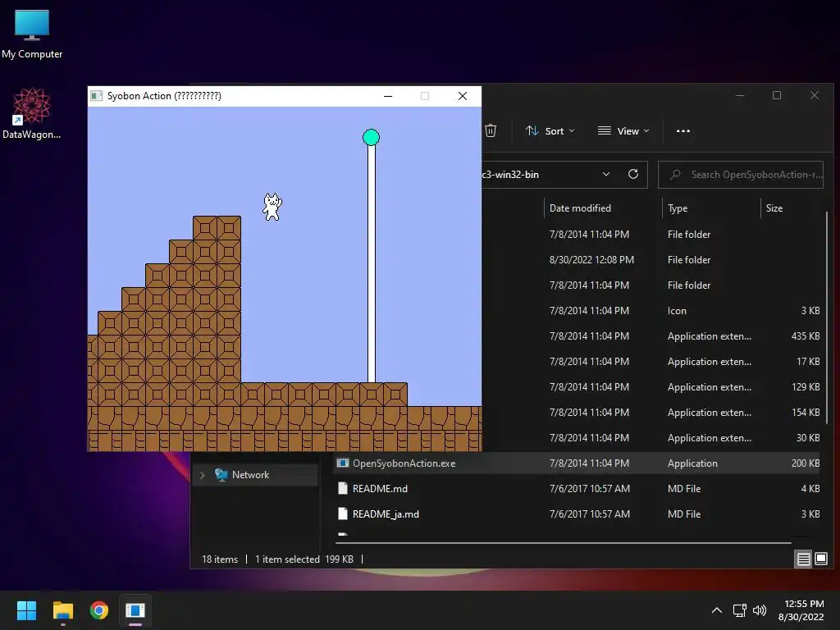
Task: Open the network status tray icon
Action: pyautogui.click(x=739, y=610)
